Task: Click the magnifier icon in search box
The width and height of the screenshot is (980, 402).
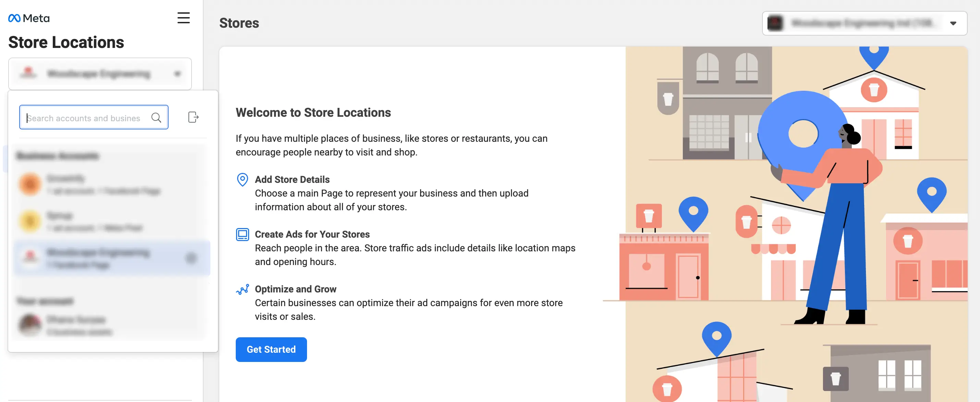Action: tap(156, 117)
